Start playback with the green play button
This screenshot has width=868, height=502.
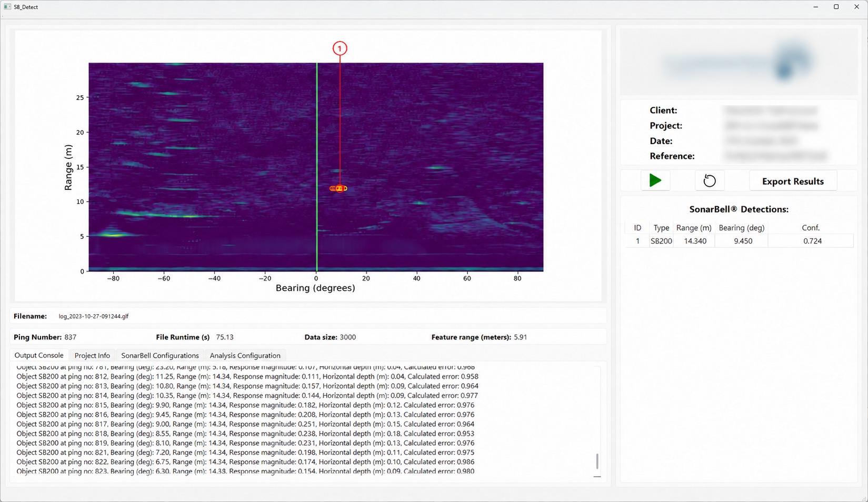655,180
